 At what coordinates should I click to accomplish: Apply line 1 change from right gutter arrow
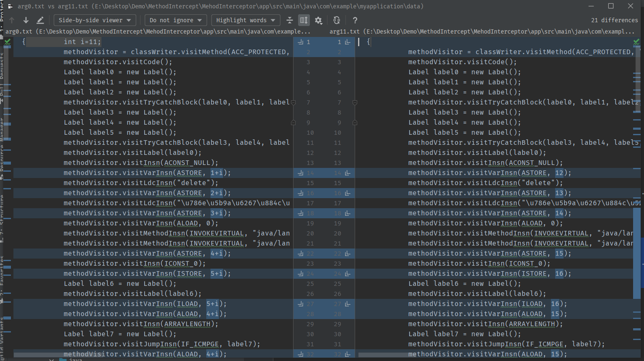(x=348, y=42)
